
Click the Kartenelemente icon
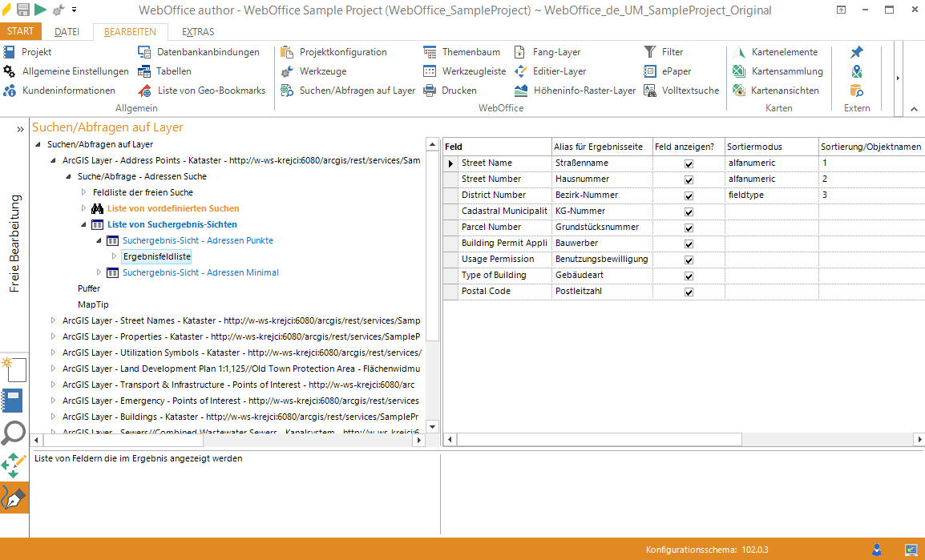click(x=739, y=52)
